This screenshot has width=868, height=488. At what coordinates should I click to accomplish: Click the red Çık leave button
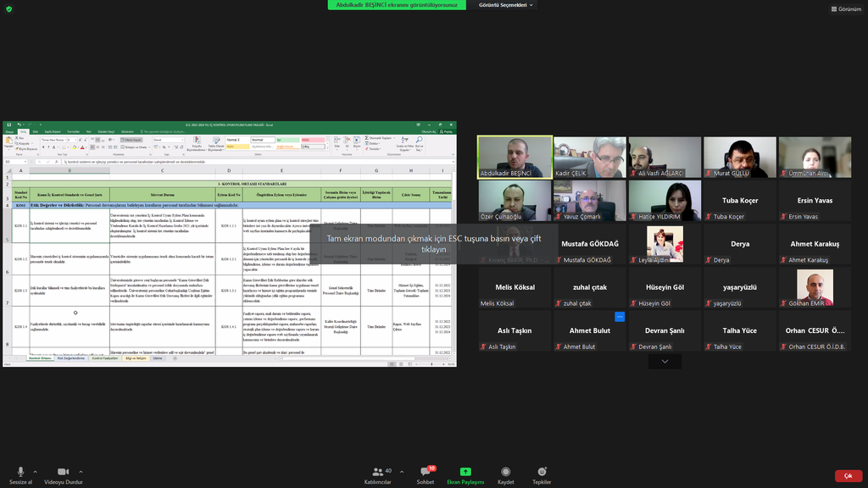(x=848, y=476)
